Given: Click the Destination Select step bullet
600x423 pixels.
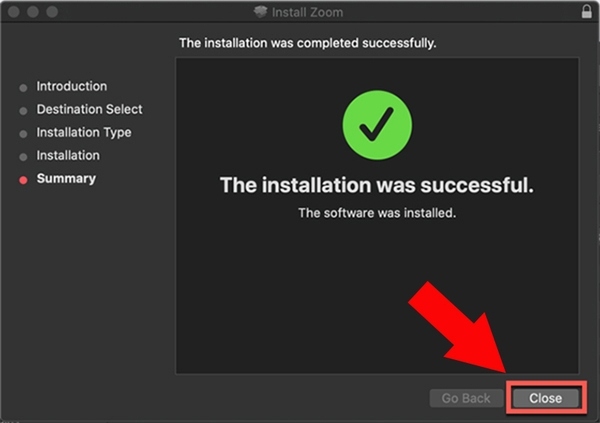Looking at the screenshot, I should (23, 111).
